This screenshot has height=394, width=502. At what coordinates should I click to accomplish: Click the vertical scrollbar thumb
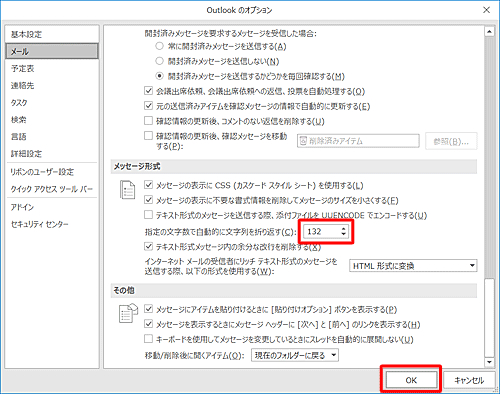[489, 317]
